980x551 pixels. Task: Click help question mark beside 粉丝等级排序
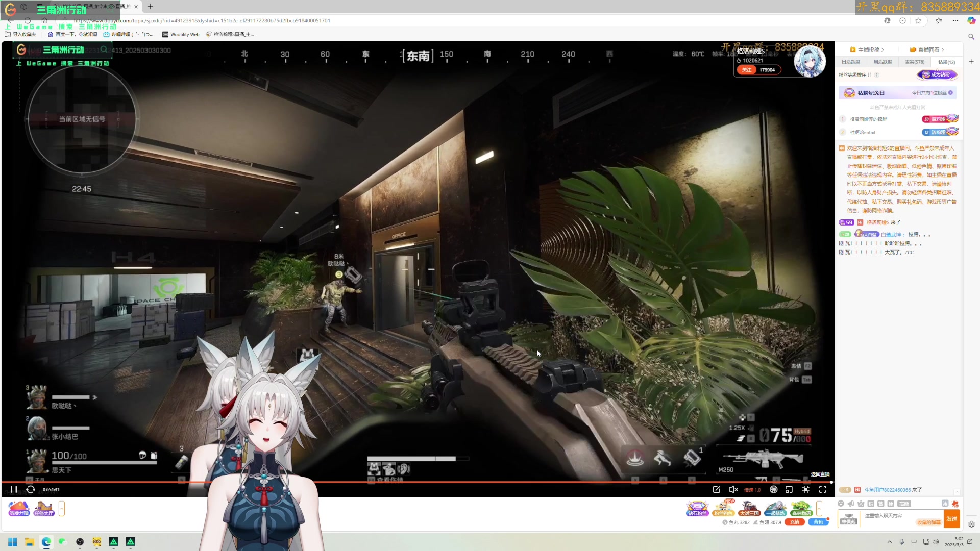[x=876, y=75]
